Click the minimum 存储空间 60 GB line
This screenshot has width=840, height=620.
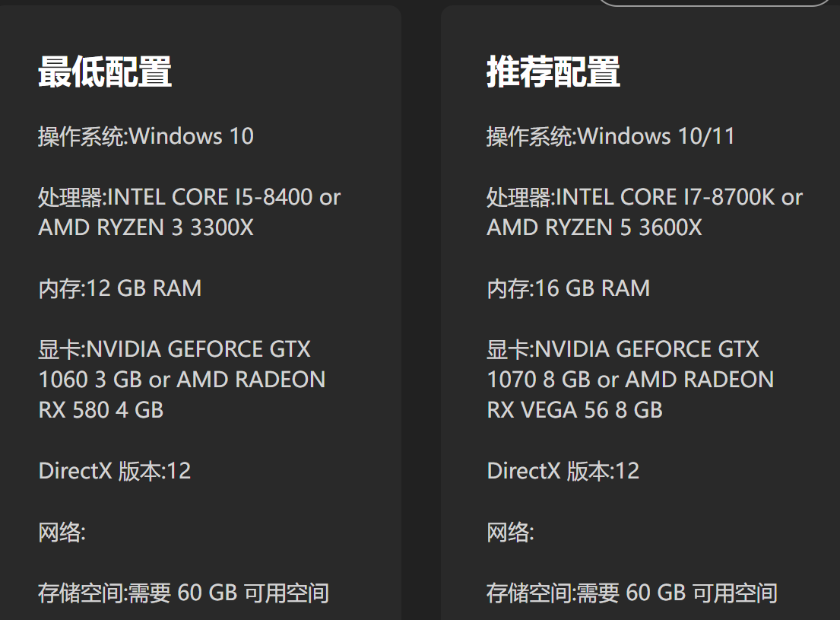(x=183, y=593)
